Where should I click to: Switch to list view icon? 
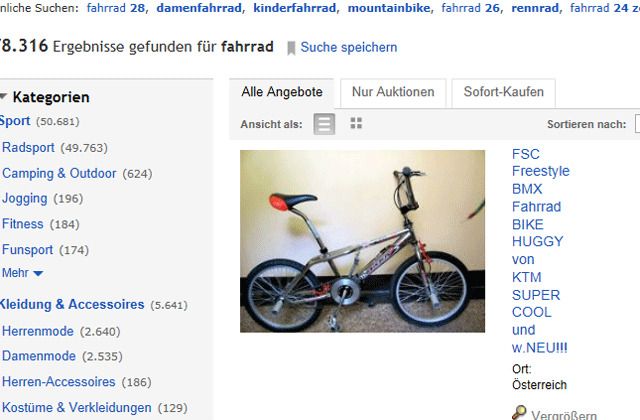(324, 124)
